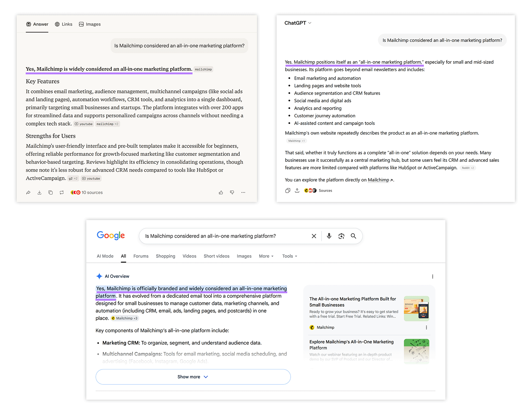This screenshot has height=414, width=532.
Task: Switch to the Images tab in Perplexity
Action: [x=90, y=24]
